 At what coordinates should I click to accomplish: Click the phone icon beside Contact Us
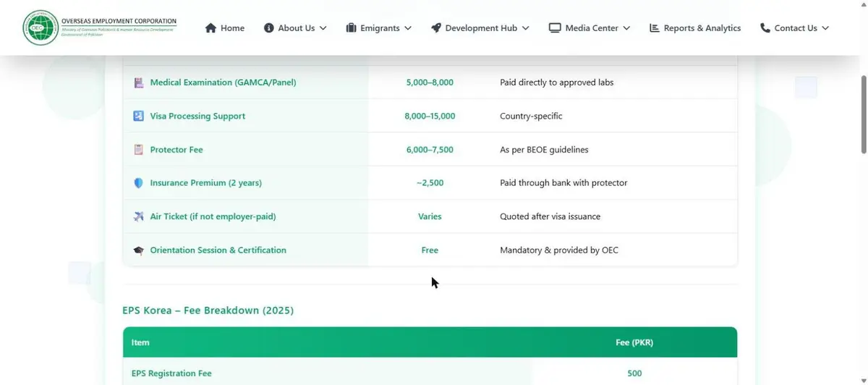coord(765,28)
